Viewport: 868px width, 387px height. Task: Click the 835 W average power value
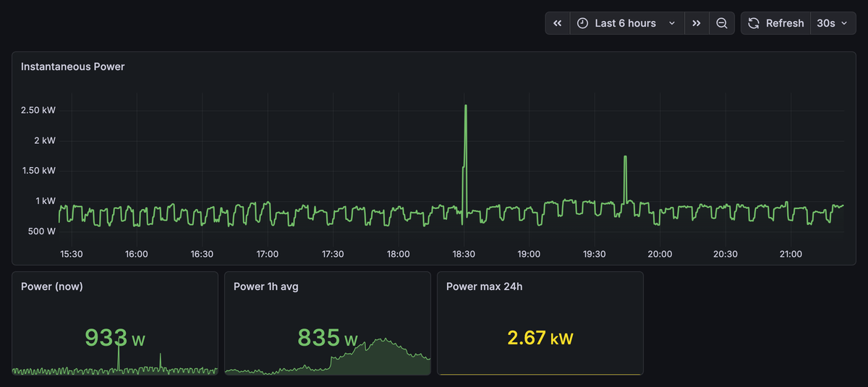(328, 338)
